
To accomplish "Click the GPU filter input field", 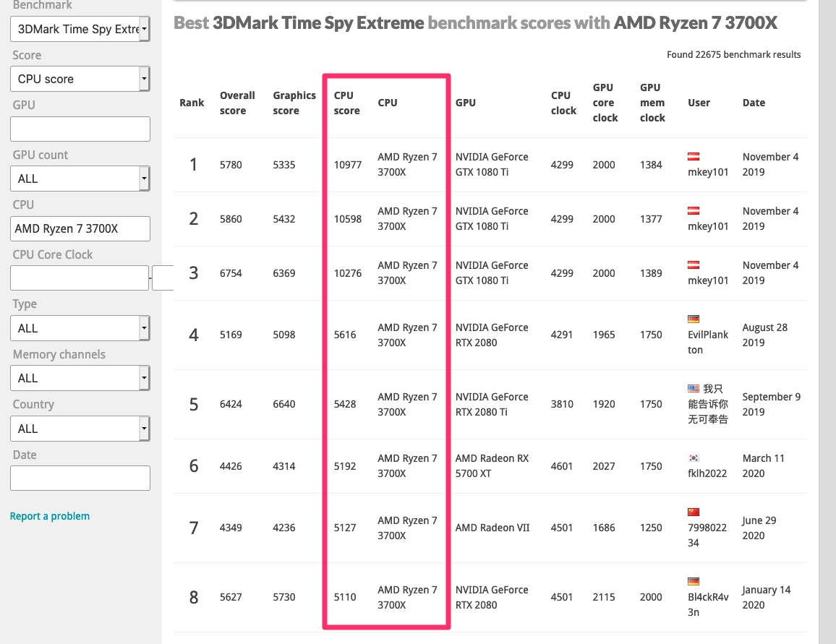I will (x=80, y=129).
